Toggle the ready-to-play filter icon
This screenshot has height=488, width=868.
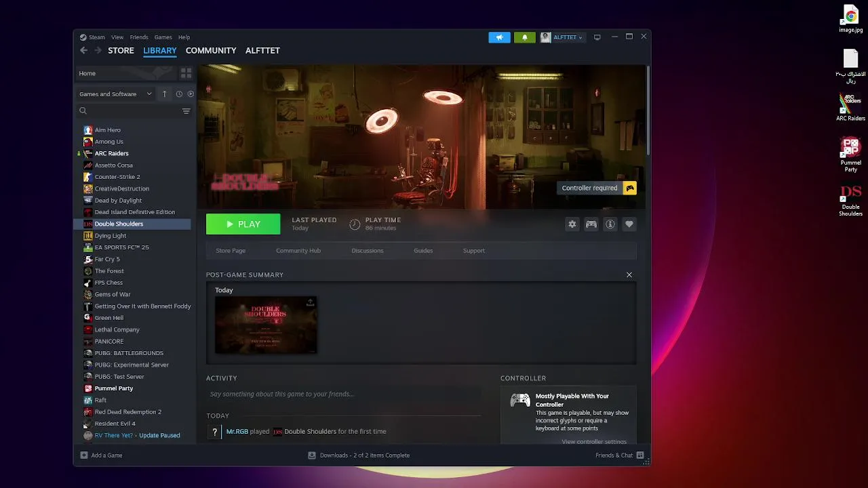tap(191, 94)
